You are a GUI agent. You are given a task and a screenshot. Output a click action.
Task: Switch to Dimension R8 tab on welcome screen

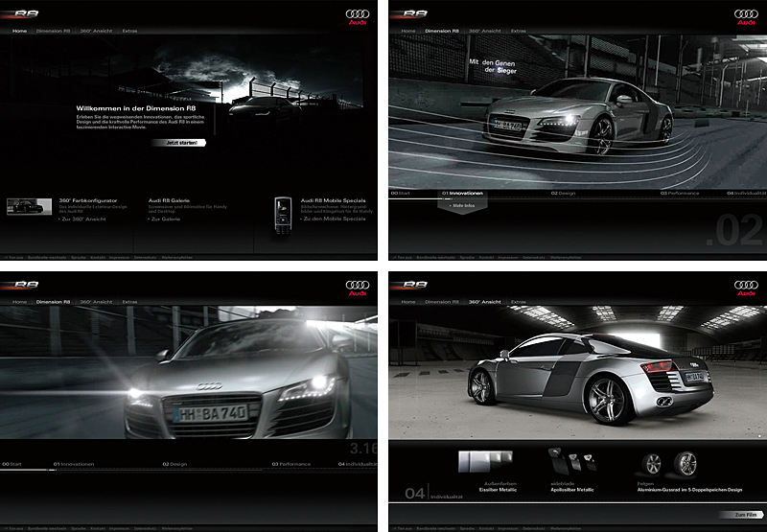tap(54, 31)
